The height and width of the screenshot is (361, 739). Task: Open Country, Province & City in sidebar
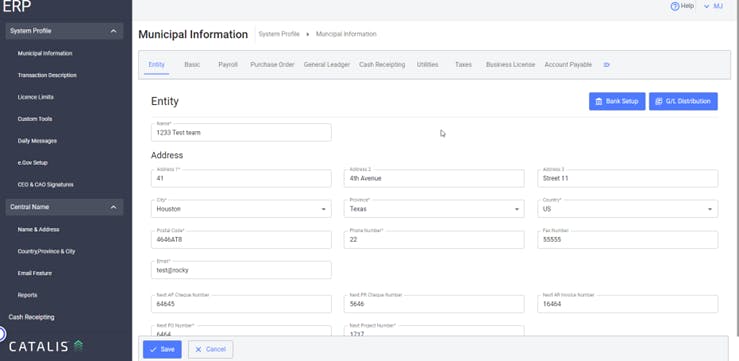[x=46, y=252]
